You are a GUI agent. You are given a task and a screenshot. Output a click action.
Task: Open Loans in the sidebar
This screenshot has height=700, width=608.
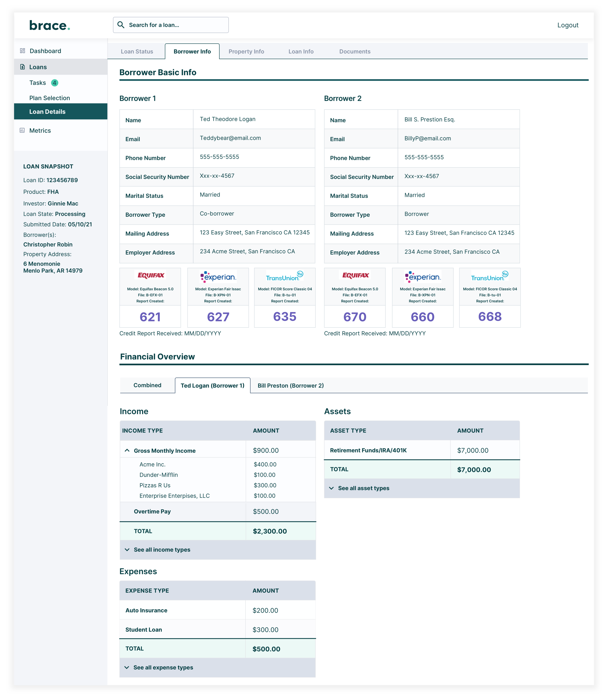61,67
